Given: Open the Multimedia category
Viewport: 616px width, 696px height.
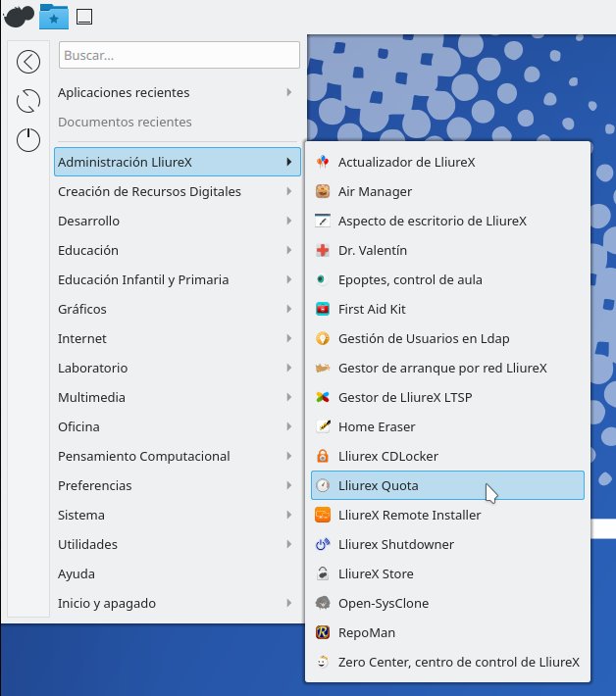Looking at the screenshot, I should click(178, 397).
